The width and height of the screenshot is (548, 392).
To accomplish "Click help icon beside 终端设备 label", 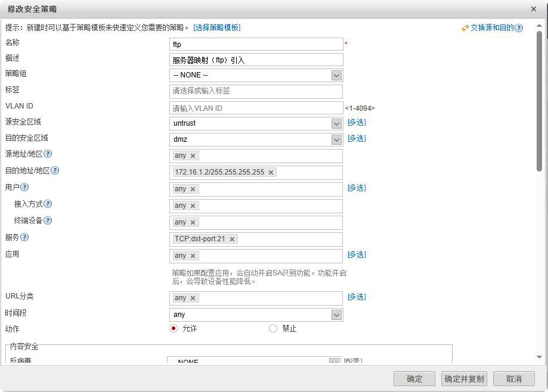I will (x=48, y=220).
